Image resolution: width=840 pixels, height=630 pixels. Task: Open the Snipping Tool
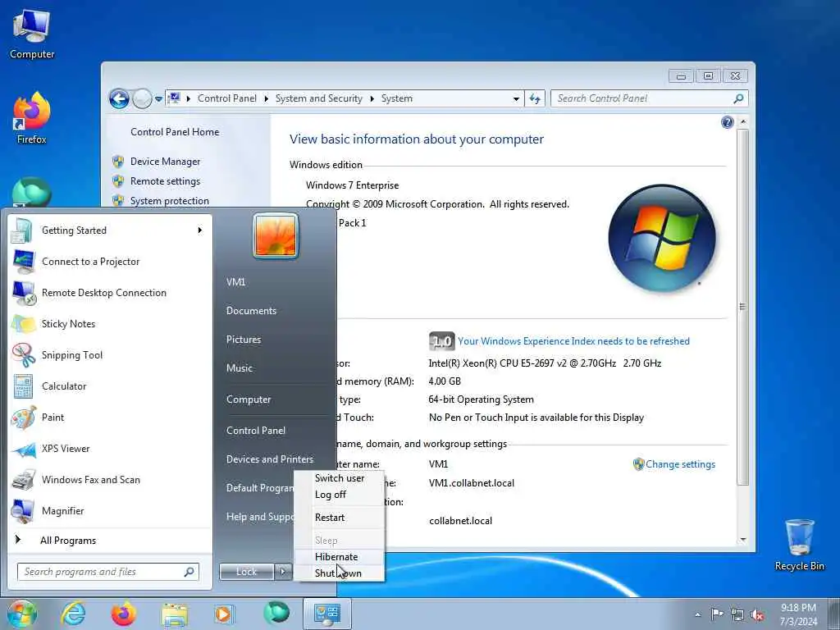110,354
